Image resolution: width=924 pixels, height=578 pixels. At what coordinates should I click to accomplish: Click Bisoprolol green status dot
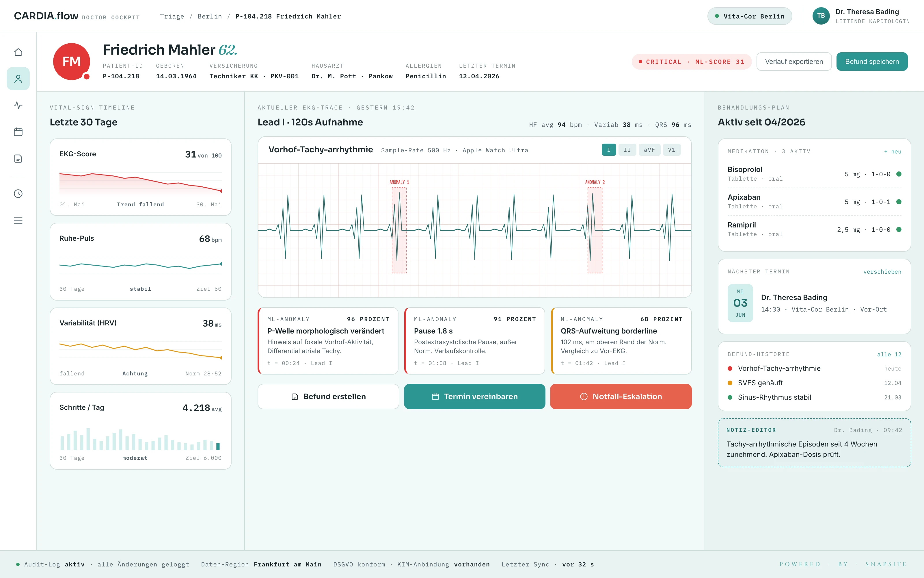[899, 174]
